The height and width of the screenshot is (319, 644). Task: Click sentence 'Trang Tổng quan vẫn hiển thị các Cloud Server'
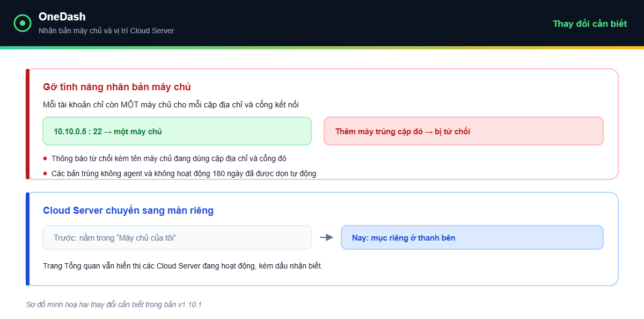[x=182, y=266]
